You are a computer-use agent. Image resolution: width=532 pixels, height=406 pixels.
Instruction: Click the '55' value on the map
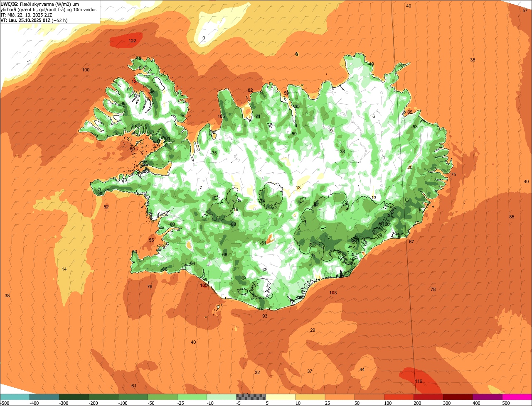[151, 240]
